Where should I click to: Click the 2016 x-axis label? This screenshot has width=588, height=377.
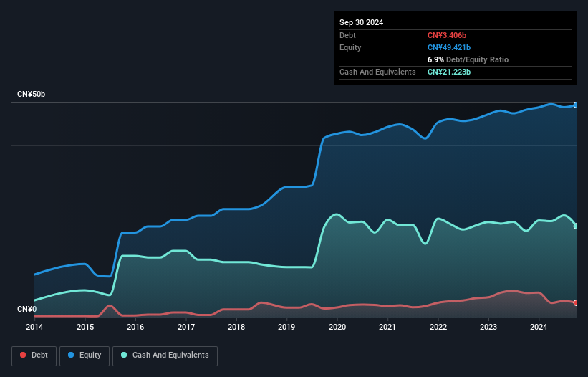click(x=135, y=327)
